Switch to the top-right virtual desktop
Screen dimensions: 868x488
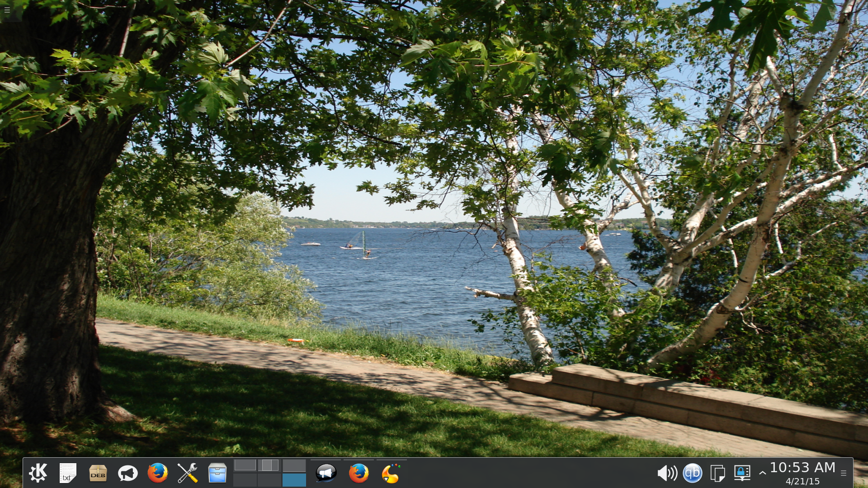(x=294, y=465)
